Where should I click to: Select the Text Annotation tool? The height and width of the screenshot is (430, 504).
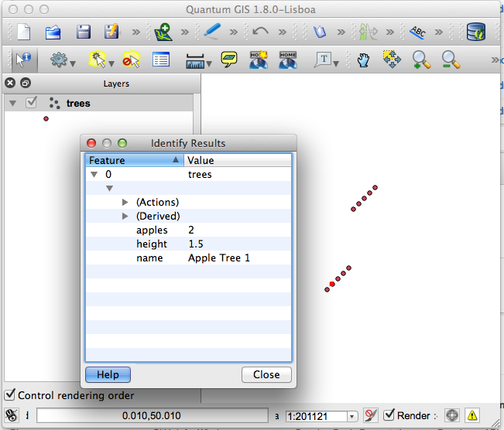[323, 60]
